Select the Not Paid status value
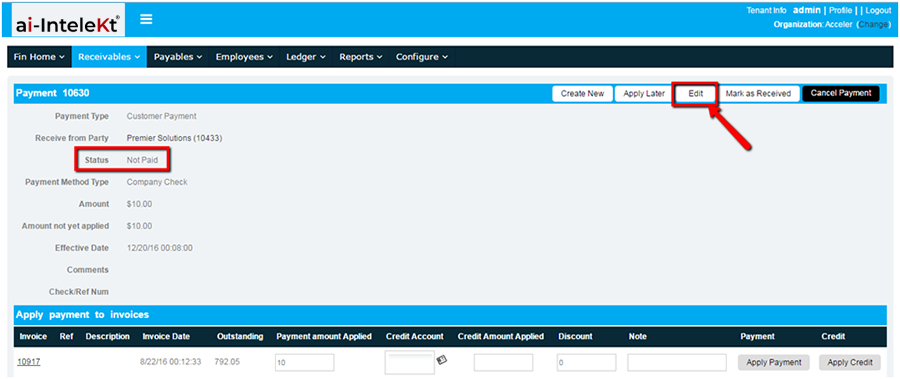The height and width of the screenshot is (379, 900). click(142, 160)
